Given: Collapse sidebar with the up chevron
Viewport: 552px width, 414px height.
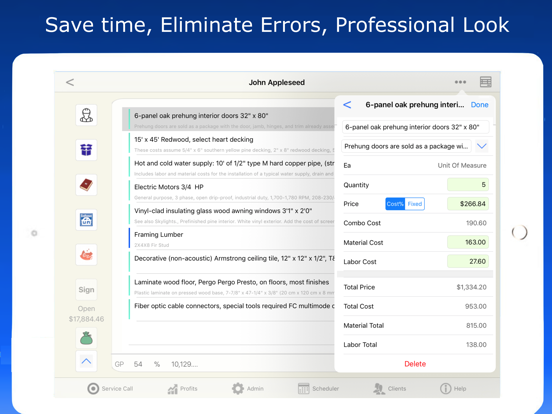Looking at the screenshot, I should pyautogui.click(x=86, y=361).
